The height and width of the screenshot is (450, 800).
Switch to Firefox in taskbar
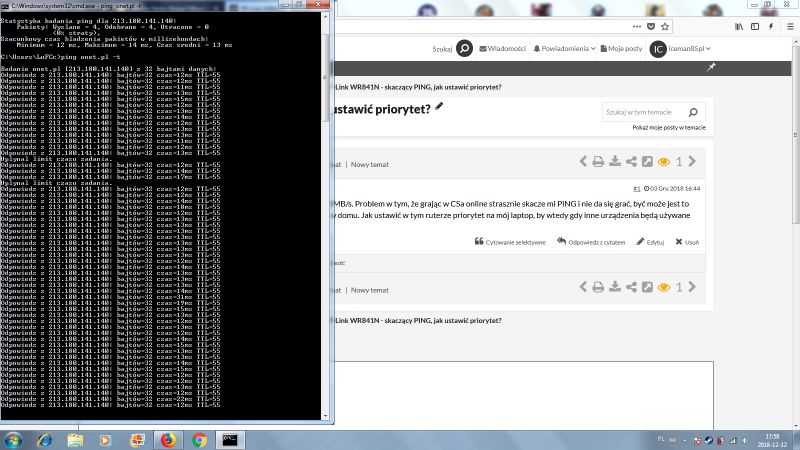[168, 440]
